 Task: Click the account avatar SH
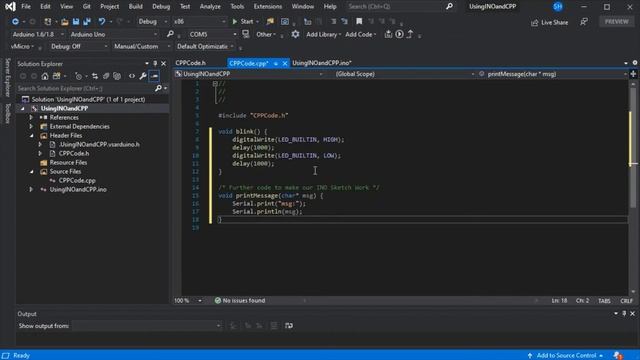click(x=558, y=7)
